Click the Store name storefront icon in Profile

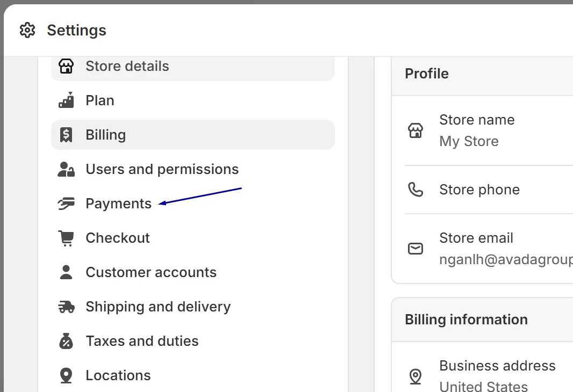click(x=416, y=130)
